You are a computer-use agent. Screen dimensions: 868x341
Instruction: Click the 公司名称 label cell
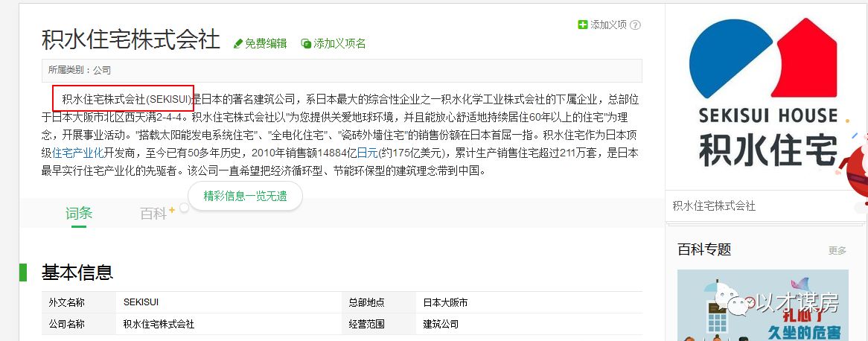[x=79, y=324]
